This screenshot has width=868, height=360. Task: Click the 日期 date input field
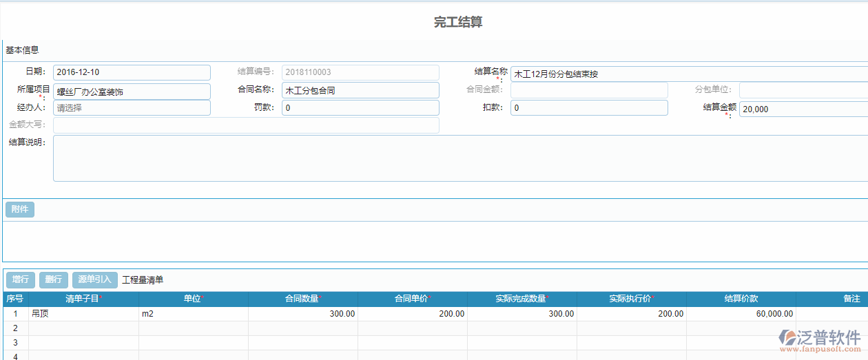pos(132,72)
